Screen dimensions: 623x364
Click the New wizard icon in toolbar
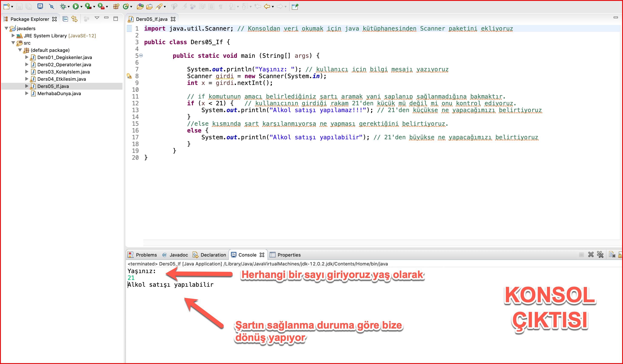point(6,6)
